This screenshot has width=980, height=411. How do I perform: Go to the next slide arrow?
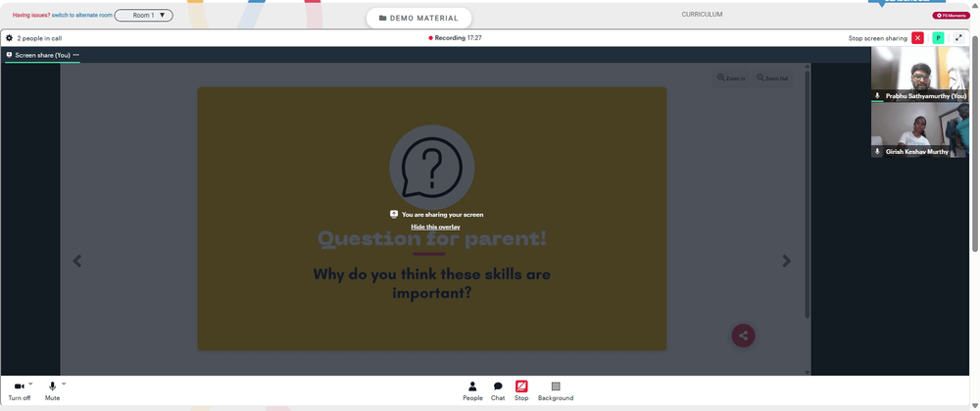coord(786,261)
